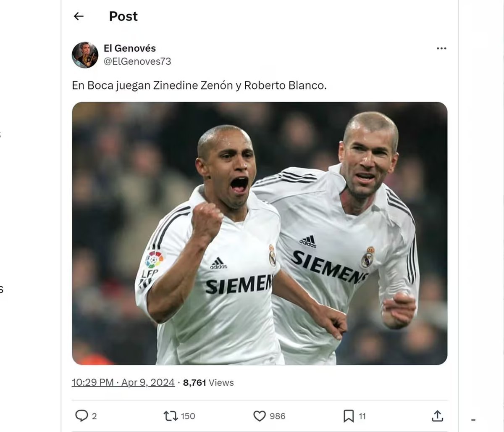Open the share post upload icon
The image size is (504, 432).
click(x=437, y=416)
